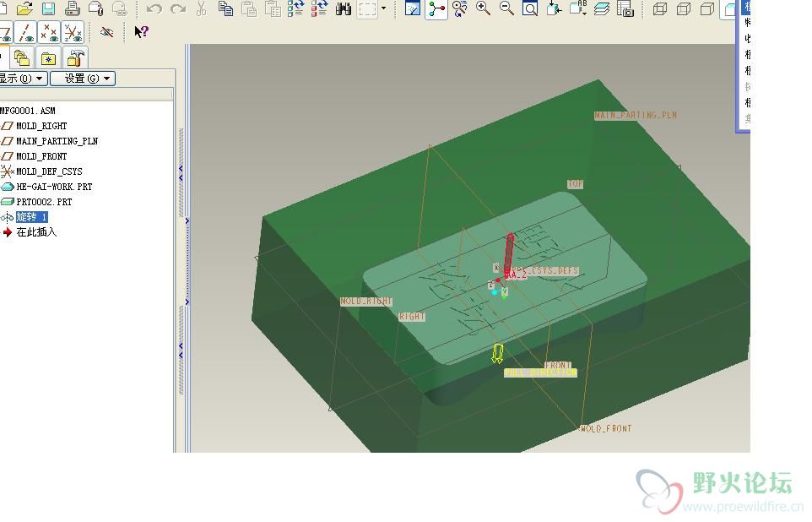Open an existing file with folder icon
Image resolution: width=812 pixels, height=522 pixels.
pyautogui.click(x=24, y=8)
